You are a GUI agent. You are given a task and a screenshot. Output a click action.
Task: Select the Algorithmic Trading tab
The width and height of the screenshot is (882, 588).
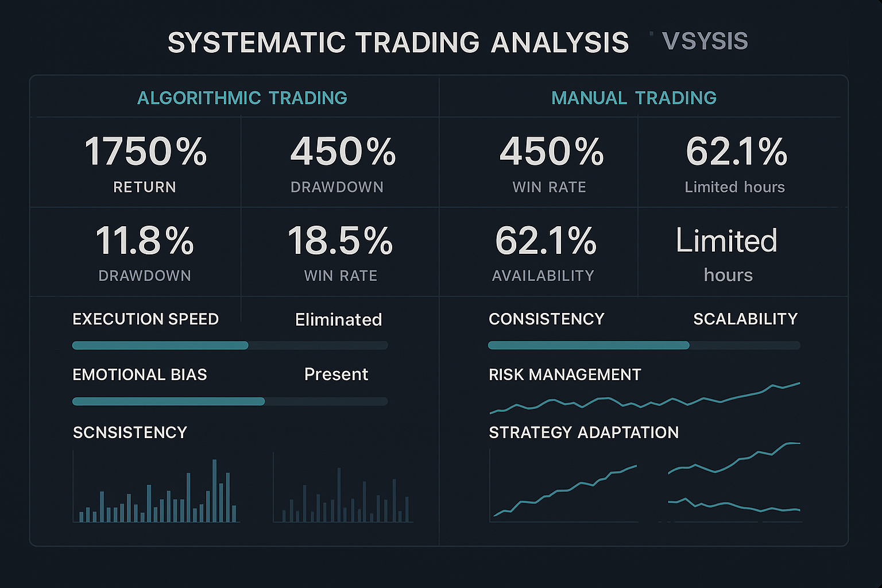(242, 98)
